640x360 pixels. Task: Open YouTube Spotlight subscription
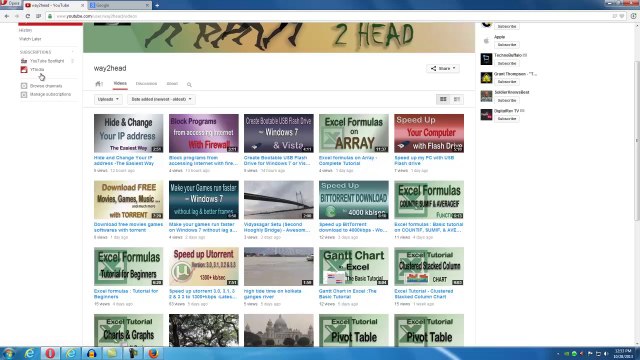47,61
